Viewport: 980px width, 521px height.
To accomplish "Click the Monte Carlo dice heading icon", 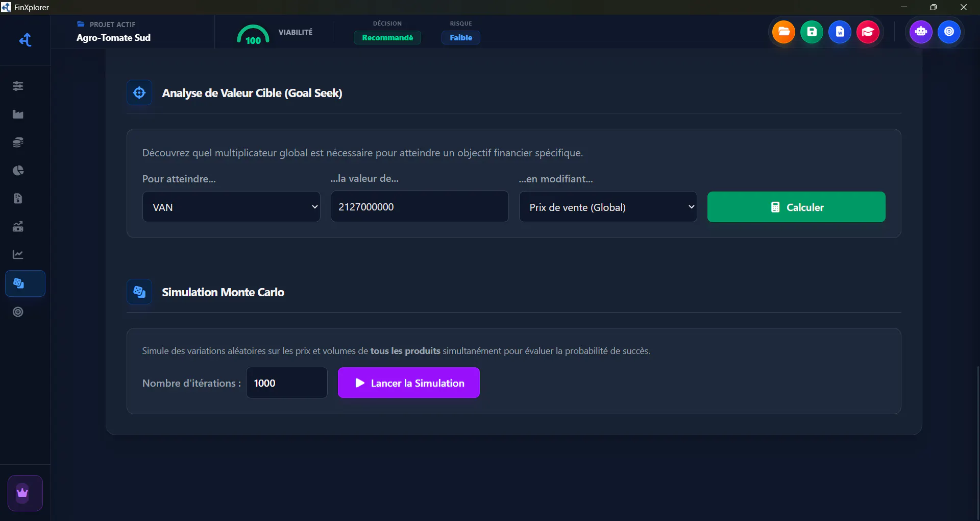I will 139,292.
